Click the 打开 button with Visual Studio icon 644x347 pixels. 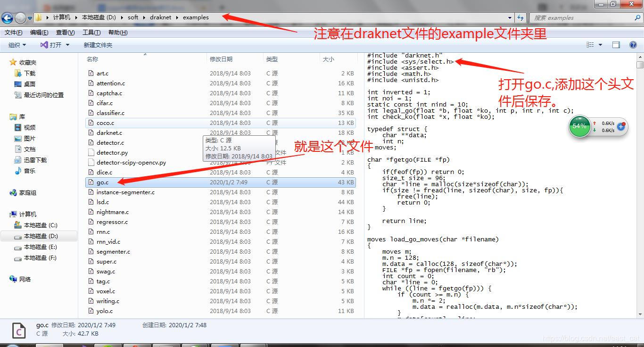click(51, 45)
